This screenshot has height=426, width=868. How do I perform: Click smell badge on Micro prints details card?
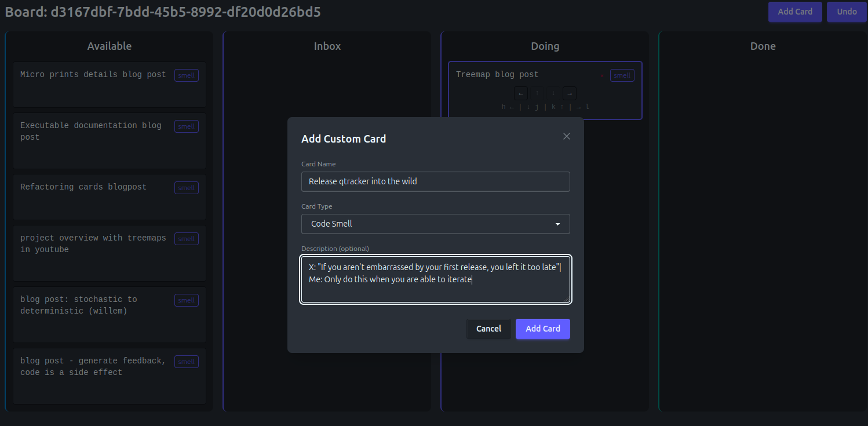(186, 75)
